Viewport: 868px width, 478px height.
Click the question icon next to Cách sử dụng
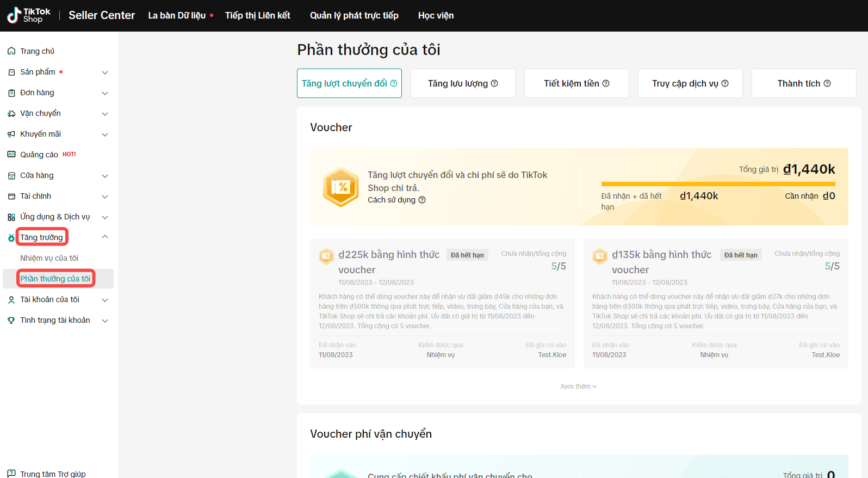422,200
